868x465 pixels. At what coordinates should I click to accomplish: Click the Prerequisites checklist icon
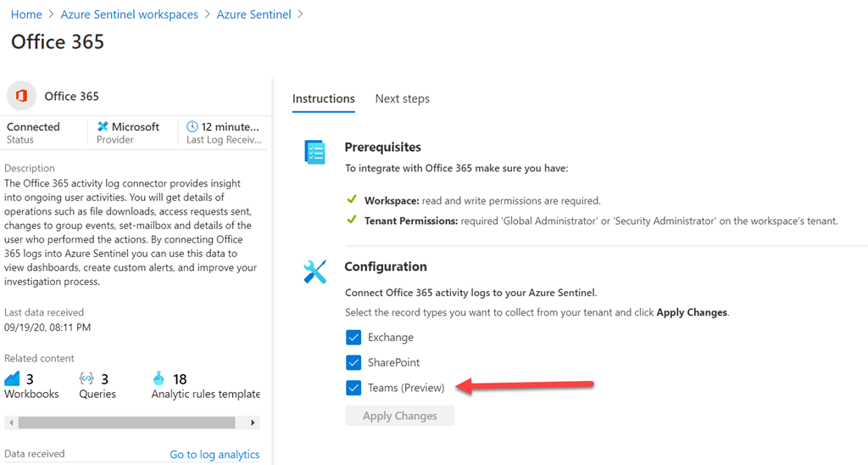314,153
